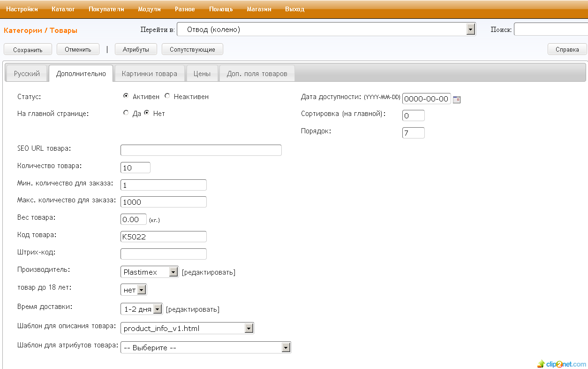This screenshot has height=369, width=588.
Task: Switch to the Цены tab
Action: click(x=202, y=74)
